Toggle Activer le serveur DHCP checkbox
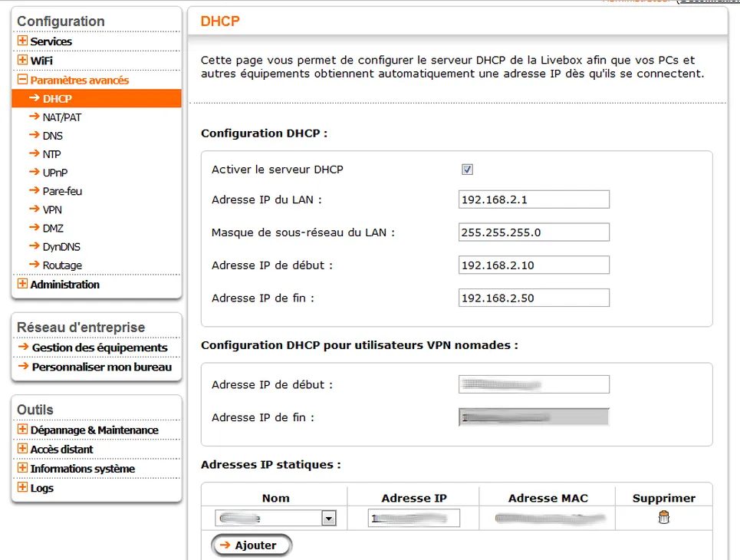Viewport: 740px width, 560px height. (467, 170)
